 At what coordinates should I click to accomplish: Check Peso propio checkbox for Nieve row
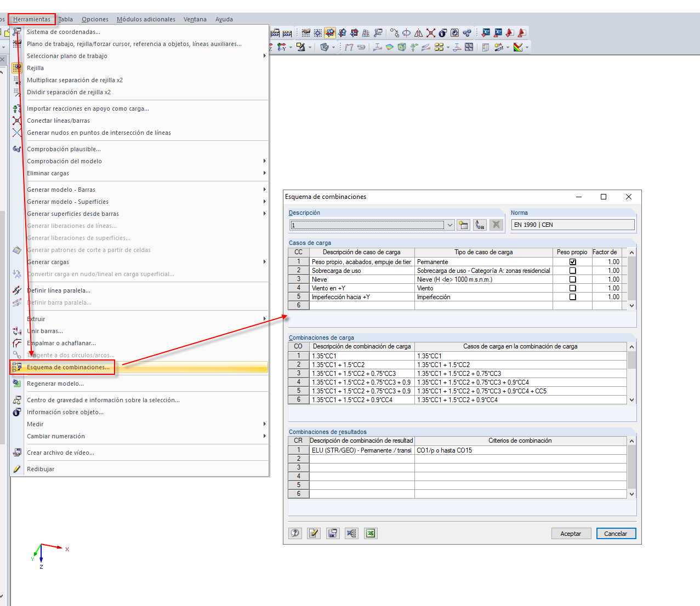[x=572, y=279]
